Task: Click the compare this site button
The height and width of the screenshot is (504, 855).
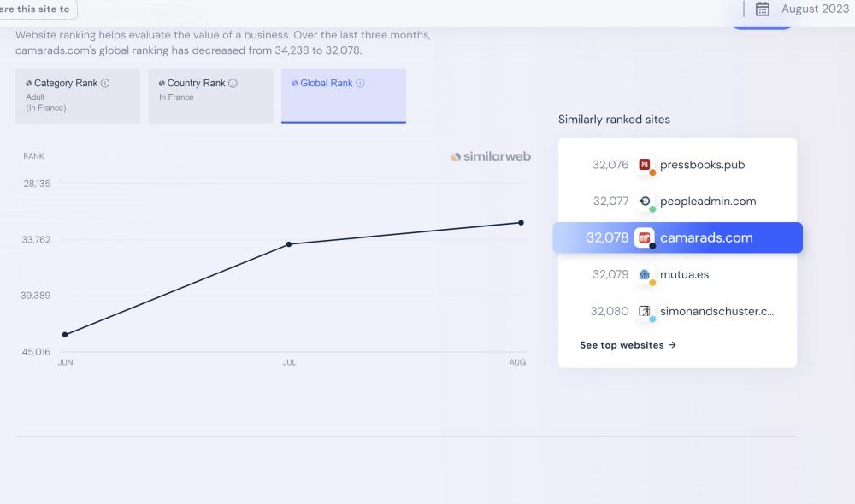Action: [x=36, y=9]
